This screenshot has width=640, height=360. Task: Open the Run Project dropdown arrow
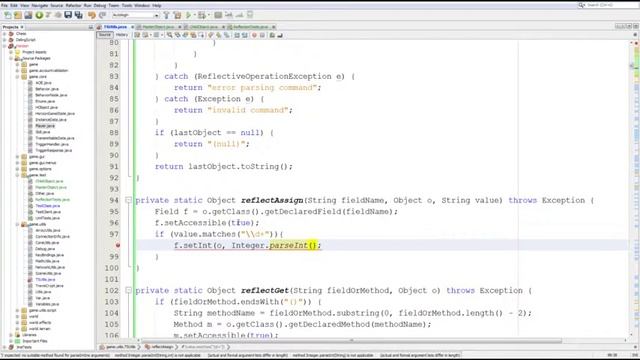(195, 15)
